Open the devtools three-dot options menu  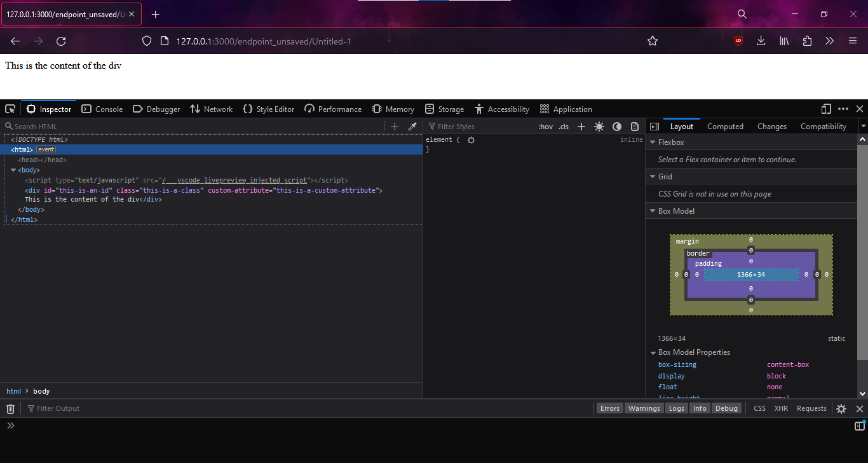843,109
